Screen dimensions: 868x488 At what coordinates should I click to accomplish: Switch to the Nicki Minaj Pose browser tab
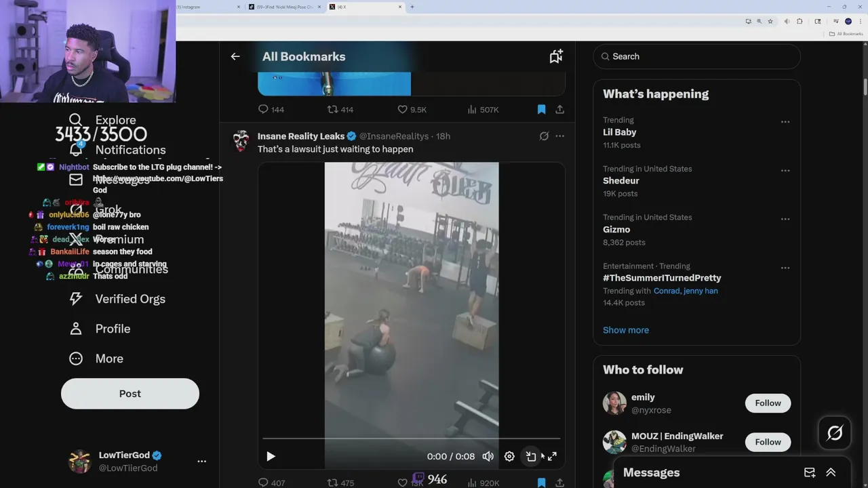283,7
